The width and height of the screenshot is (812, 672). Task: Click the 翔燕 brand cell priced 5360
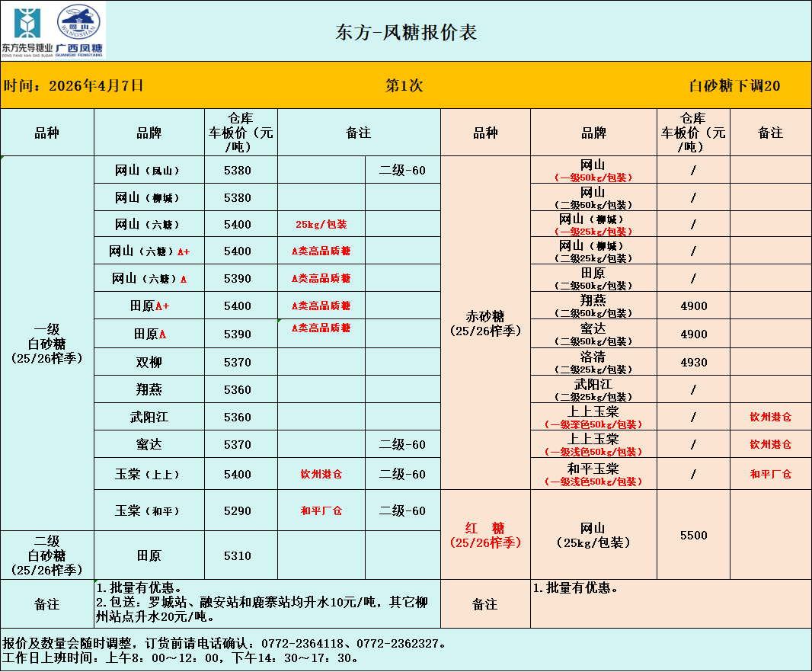pyautogui.click(x=149, y=389)
